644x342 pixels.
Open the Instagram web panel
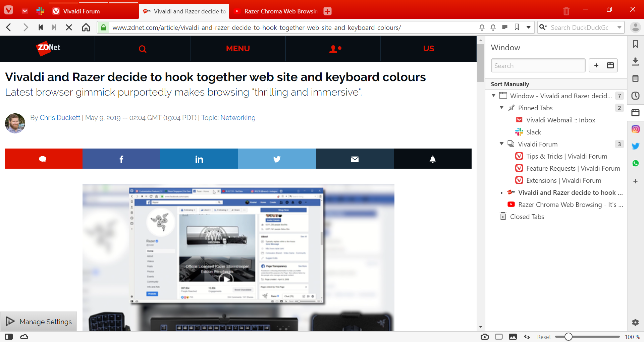coord(635,129)
